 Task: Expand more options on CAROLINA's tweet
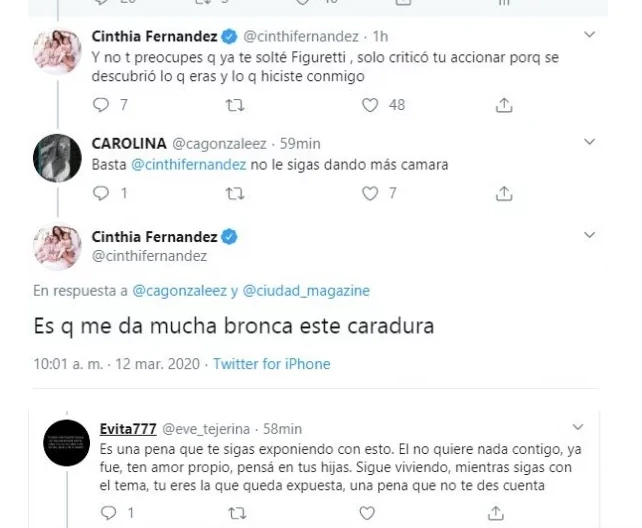588,144
